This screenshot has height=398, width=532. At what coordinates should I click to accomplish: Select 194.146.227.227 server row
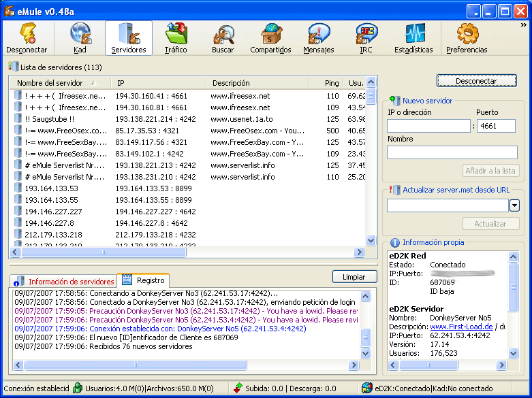[x=187, y=211]
